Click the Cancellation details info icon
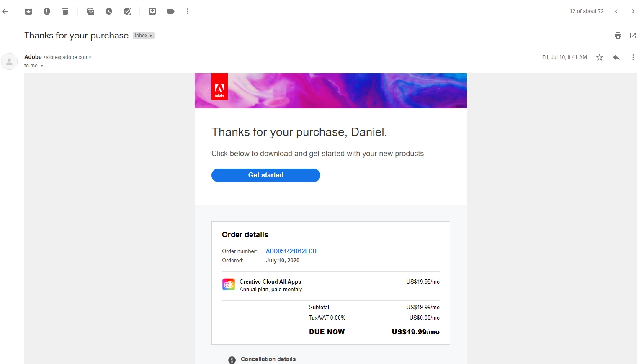This screenshot has height=364, width=644. [x=232, y=360]
